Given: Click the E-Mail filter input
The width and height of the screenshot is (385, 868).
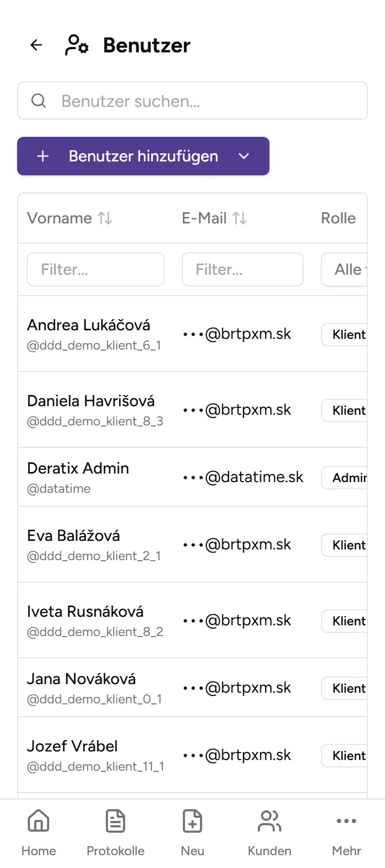Looking at the screenshot, I should 243,269.
